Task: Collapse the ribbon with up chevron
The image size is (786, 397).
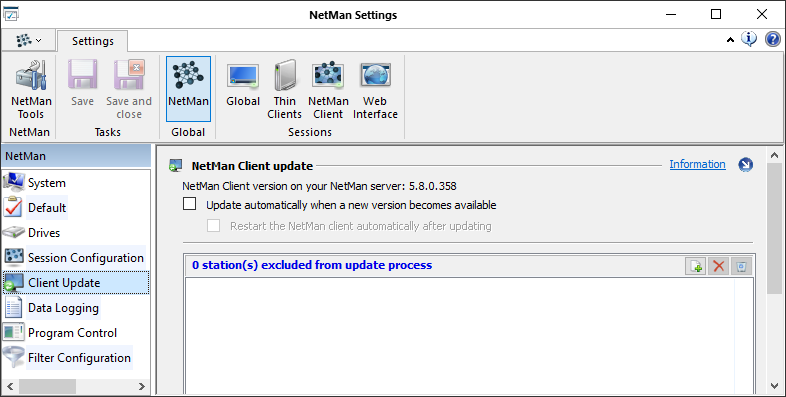Action: pyautogui.click(x=730, y=40)
